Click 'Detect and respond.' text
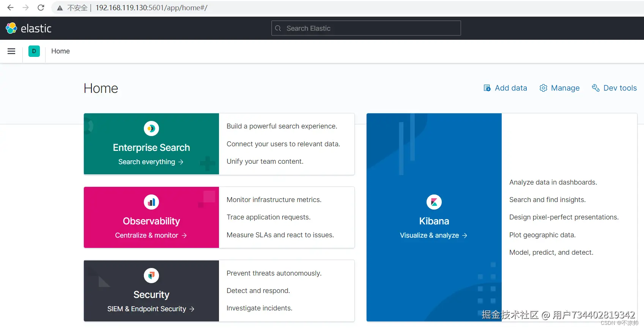This screenshot has width=644, height=329. [x=258, y=291]
